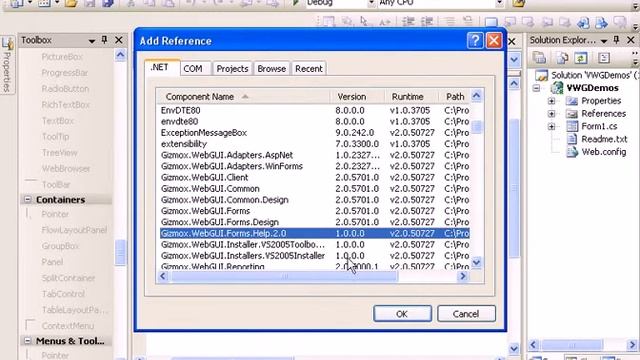Collapse the Containers group in Toolbox
Image resolution: width=640 pixels, height=360 pixels.
(x=27, y=200)
